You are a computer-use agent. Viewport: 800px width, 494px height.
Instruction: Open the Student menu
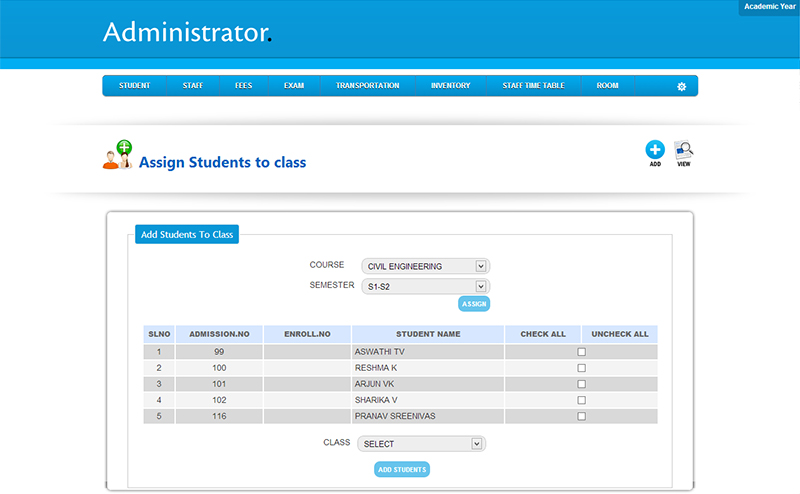pos(134,86)
